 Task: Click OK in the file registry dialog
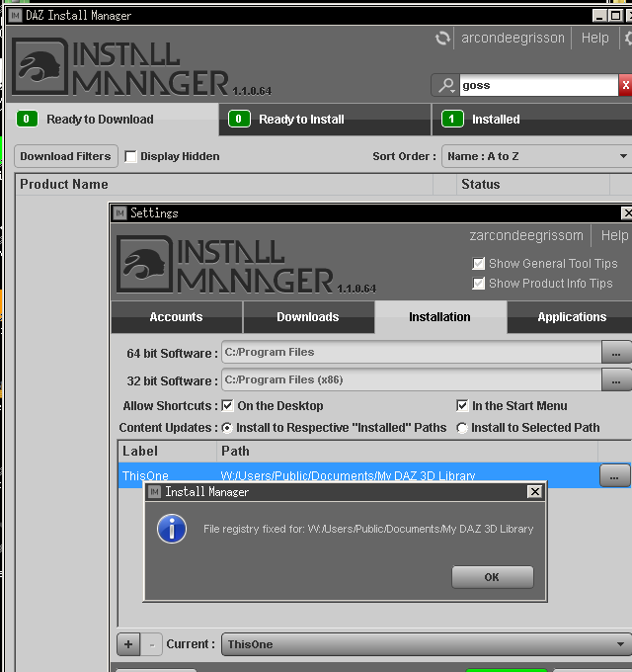493,577
